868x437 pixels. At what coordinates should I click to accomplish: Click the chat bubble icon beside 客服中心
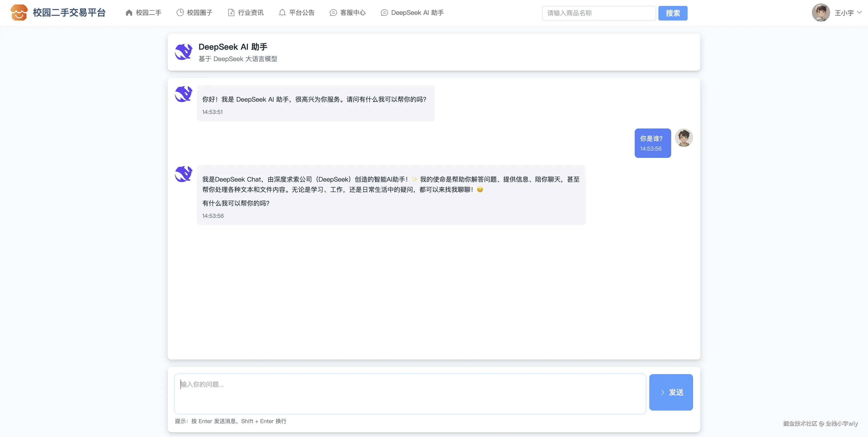[333, 13]
